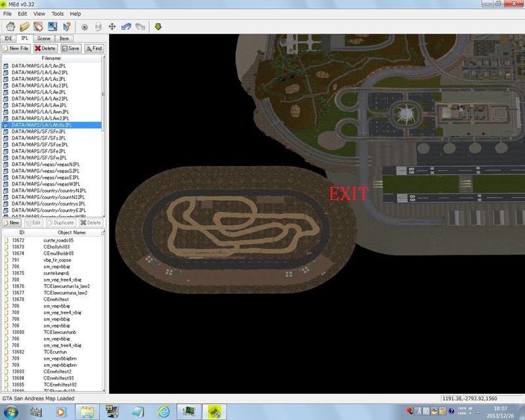
Task: Click the green down arrow toolbar icon
Action: [158, 27]
